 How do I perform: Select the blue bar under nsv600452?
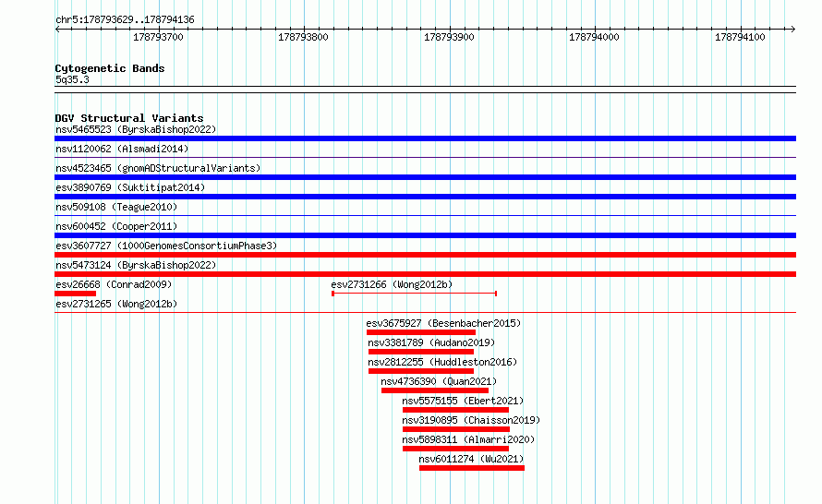pyautogui.click(x=425, y=235)
